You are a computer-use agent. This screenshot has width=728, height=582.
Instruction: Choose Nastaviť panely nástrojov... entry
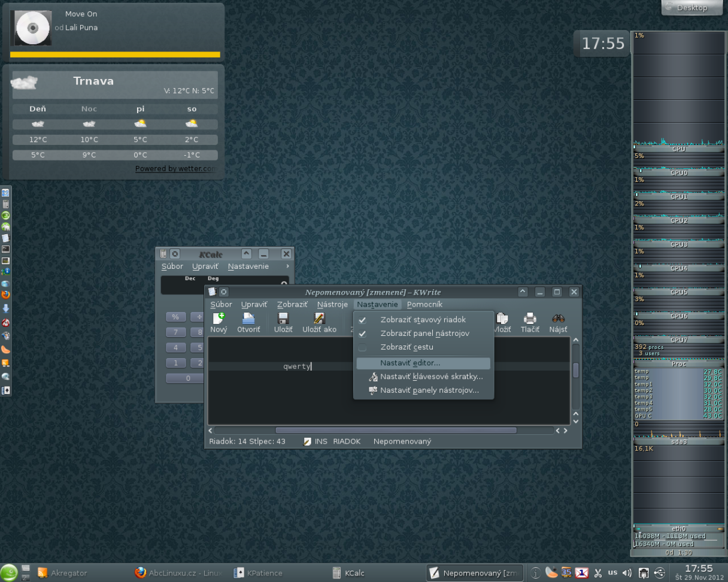pyautogui.click(x=423, y=390)
